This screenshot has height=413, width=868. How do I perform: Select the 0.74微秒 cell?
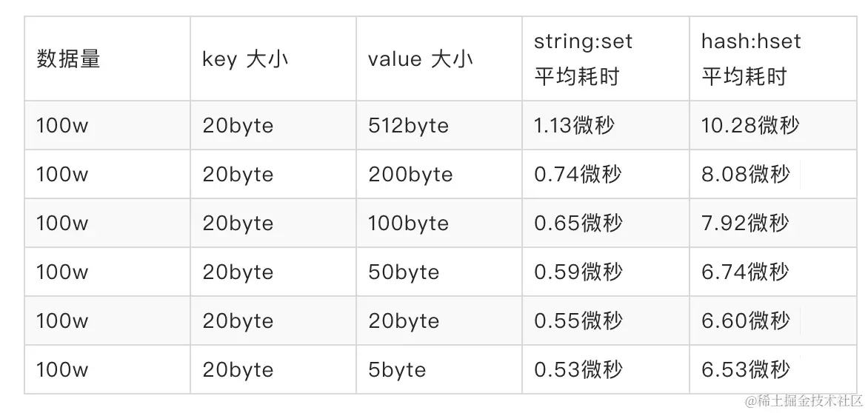pos(578,175)
